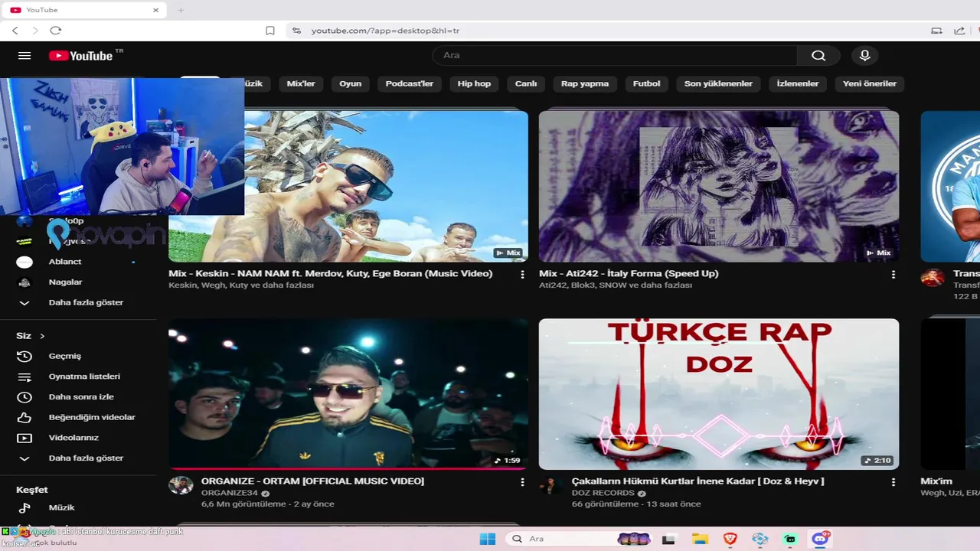Image resolution: width=980 pixels, height=551 pixels.
Task: Open the options menu for Çakalların Hükmü video
Action: (893, 482)
